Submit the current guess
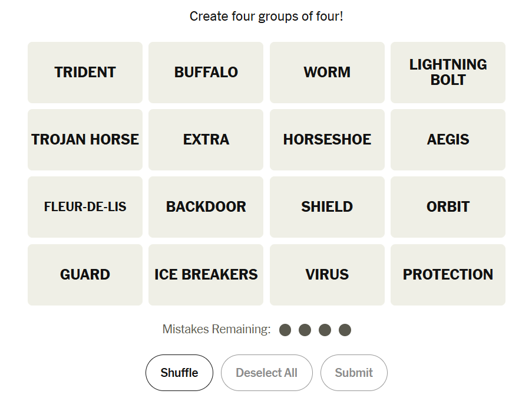The width and height of the screenshot is (532, 417). pos(353,373)
